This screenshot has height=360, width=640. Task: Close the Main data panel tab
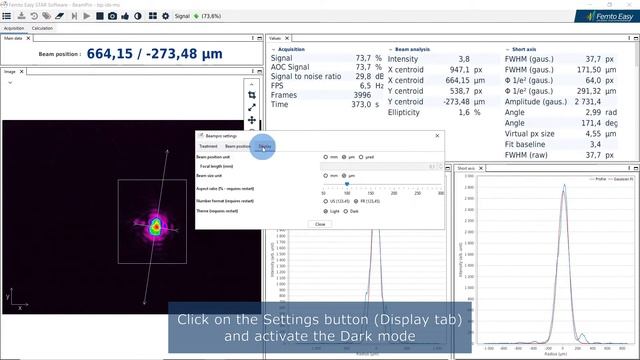coord(28,38)
